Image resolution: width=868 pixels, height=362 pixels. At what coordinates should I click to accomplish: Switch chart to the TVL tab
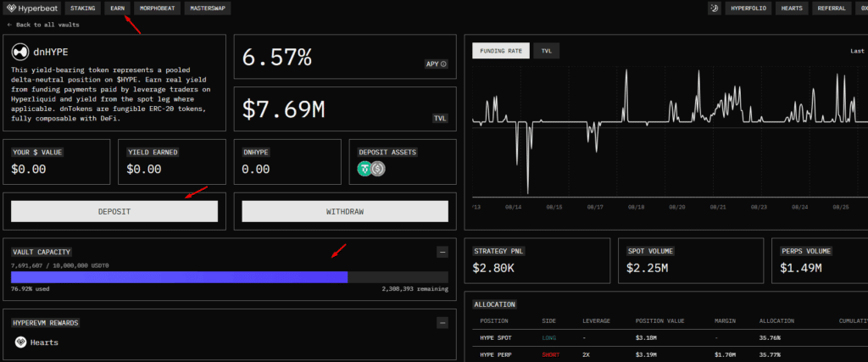pyautogui.click(x=547, y=51)
